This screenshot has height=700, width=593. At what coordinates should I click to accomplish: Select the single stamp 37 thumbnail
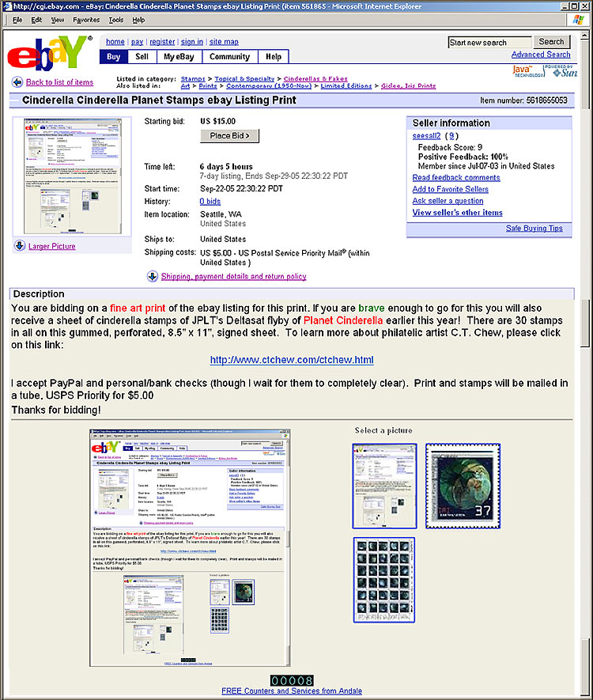(463, 486)
